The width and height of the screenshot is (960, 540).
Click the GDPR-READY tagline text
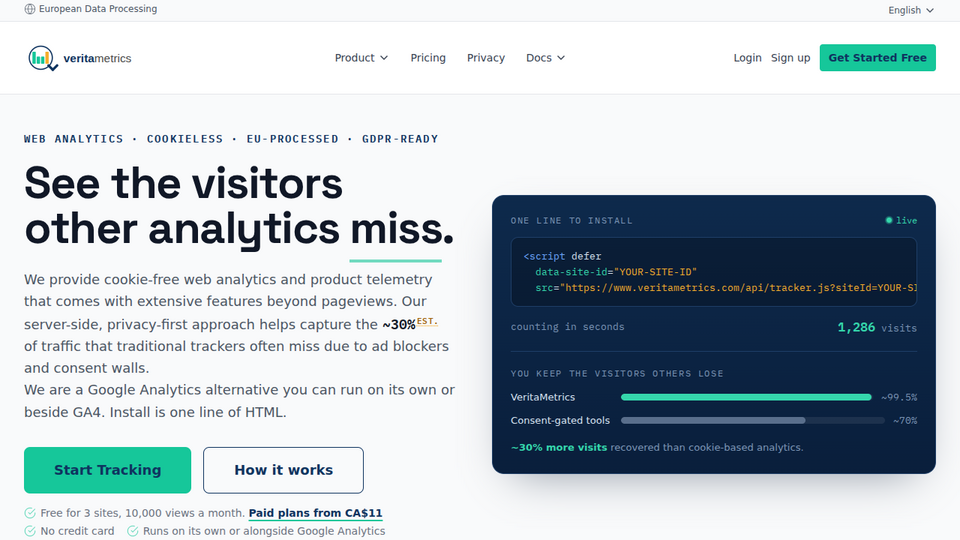click(400, 139)
